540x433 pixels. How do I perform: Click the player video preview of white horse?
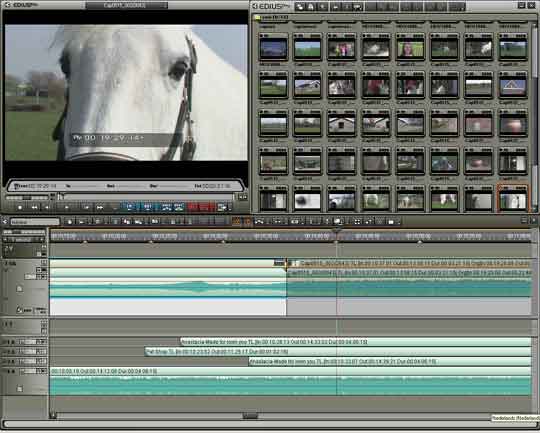click(x=126, y=92)
